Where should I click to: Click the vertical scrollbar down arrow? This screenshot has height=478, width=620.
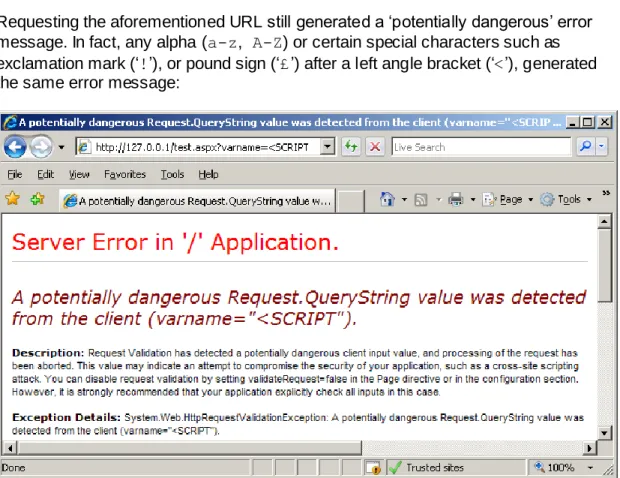604,433
